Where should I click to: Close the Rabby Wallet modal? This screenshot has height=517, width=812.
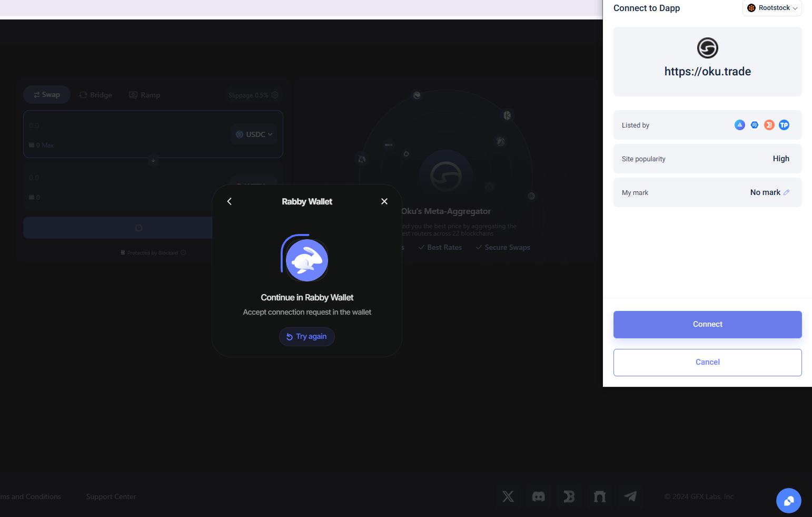pos(384,201)
